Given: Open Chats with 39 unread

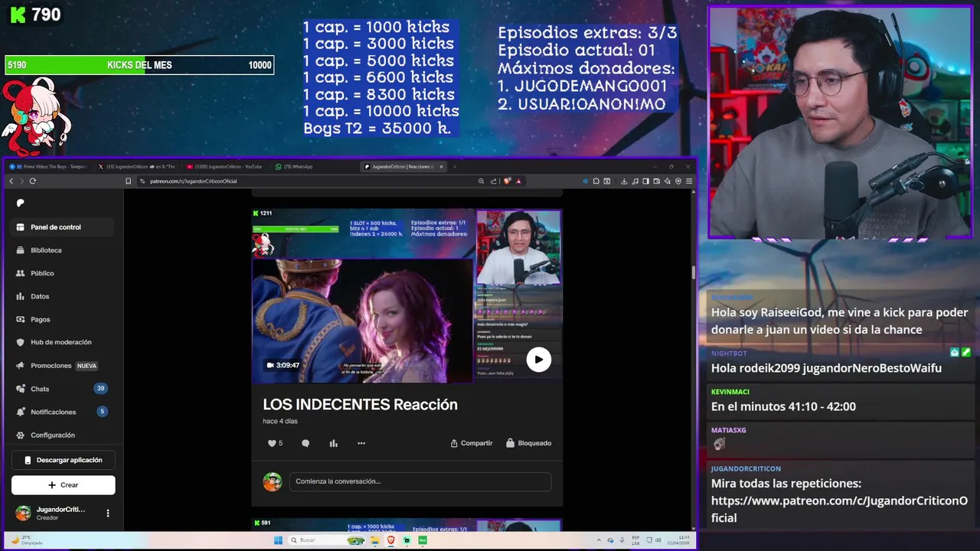Looking at the screenshot, I should (x=63, y=389).
